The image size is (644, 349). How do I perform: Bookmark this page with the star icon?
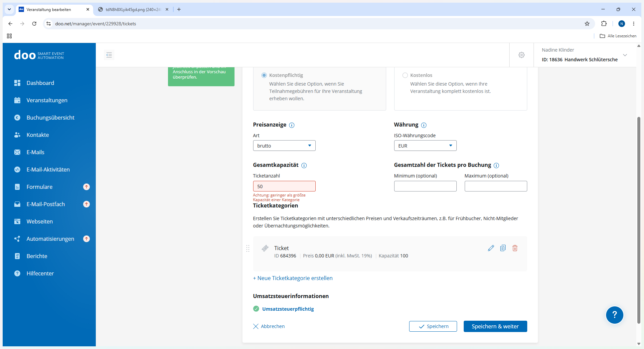(x=587, y=24)
